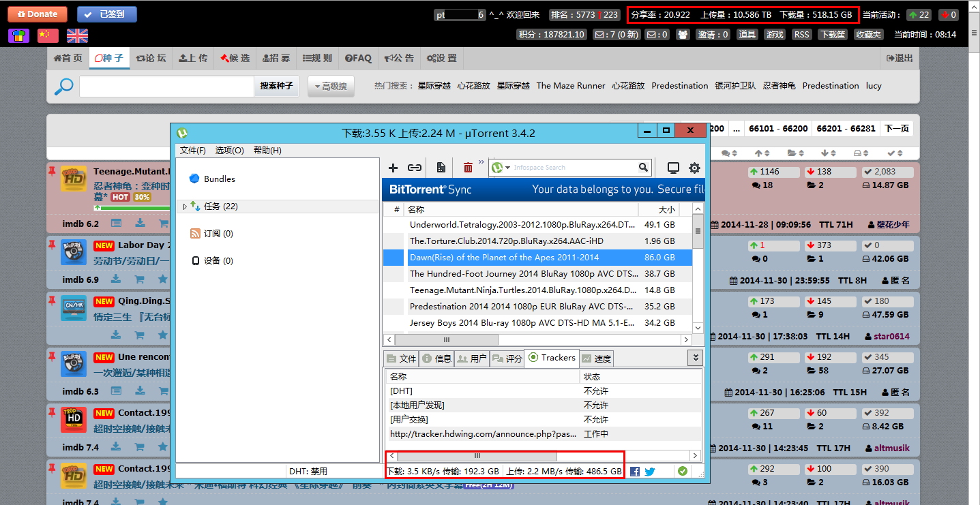The image size is (980, 505).
Task: Open the RSS link in top bar
Action: (801, 35)
